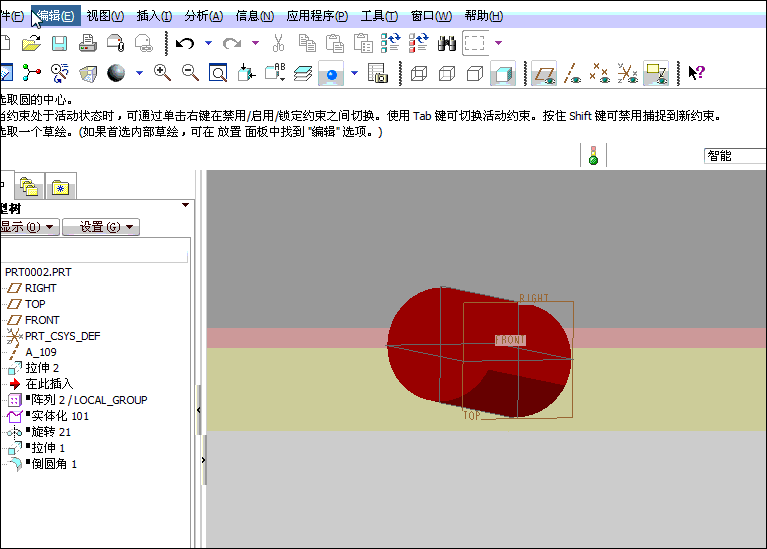
Task: Open the 插入(I) menu
Action: pos(154,16)
